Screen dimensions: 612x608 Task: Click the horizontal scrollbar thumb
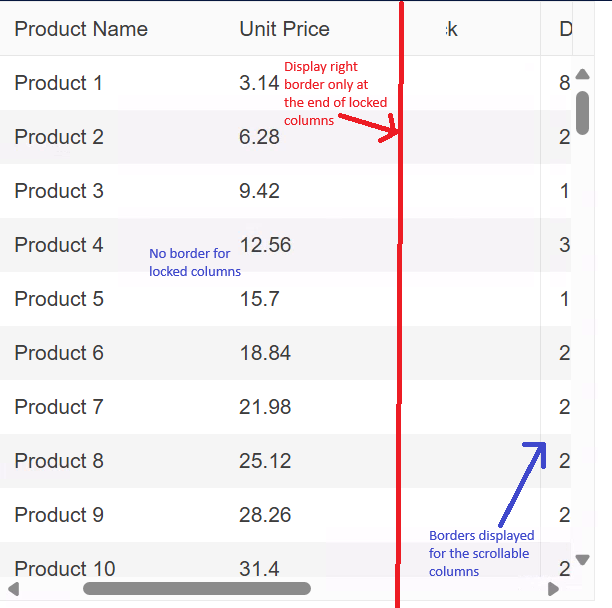196,588
